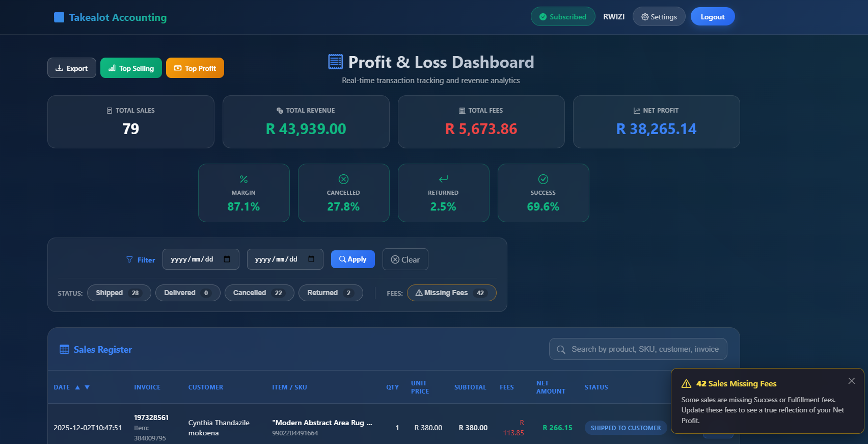Click the CUSTOMER column header

click(206, 387)
